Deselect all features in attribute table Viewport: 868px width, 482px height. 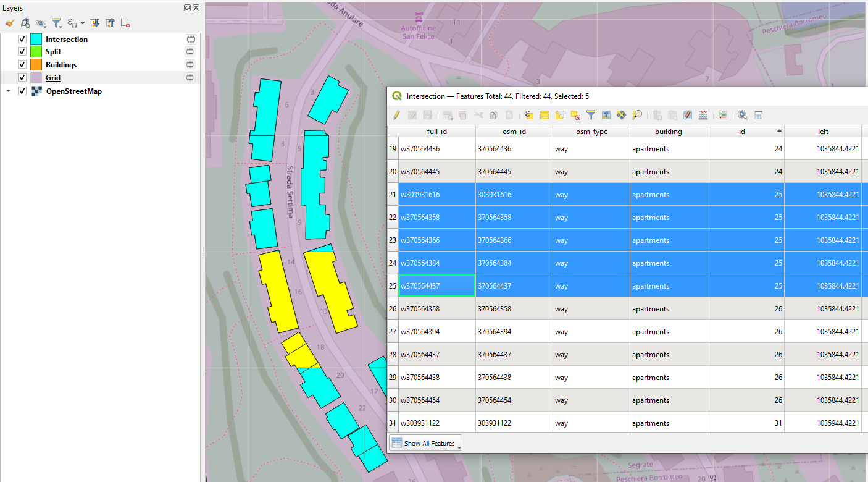tap(575, 115)
